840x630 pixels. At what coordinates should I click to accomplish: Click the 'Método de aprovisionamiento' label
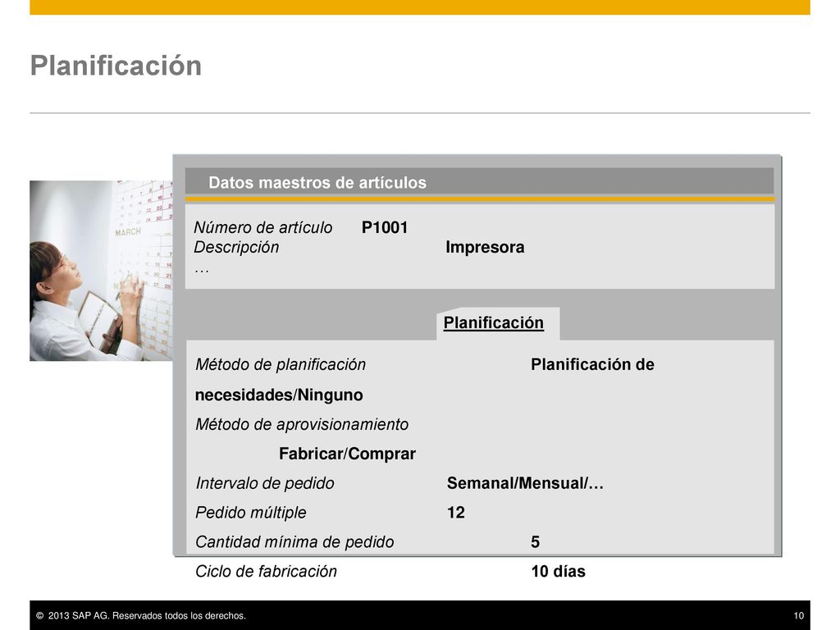pos(302,424)
